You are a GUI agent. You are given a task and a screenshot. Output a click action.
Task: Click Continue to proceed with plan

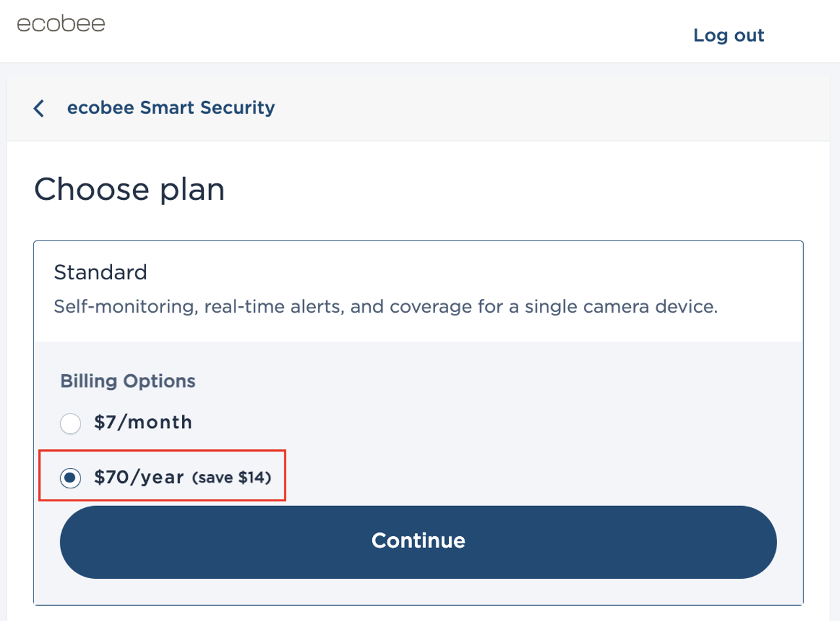pyautogui.click(x=419, y=541)
